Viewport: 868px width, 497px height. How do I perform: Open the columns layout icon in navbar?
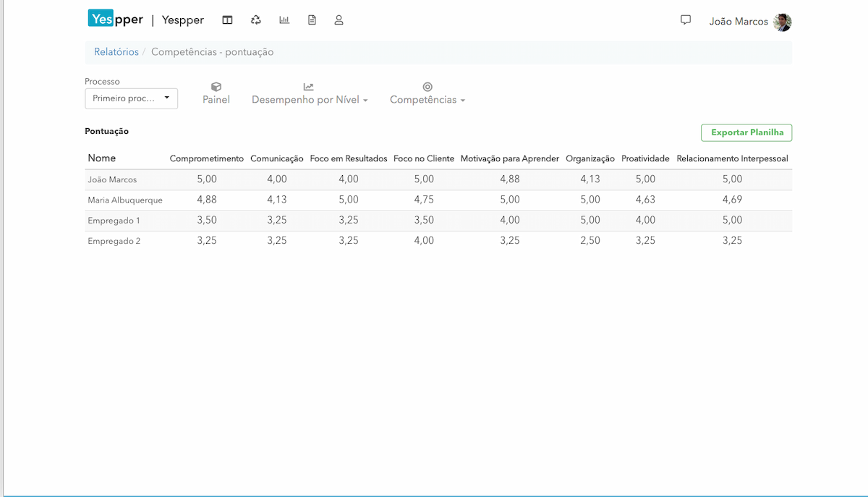(227, 20)
